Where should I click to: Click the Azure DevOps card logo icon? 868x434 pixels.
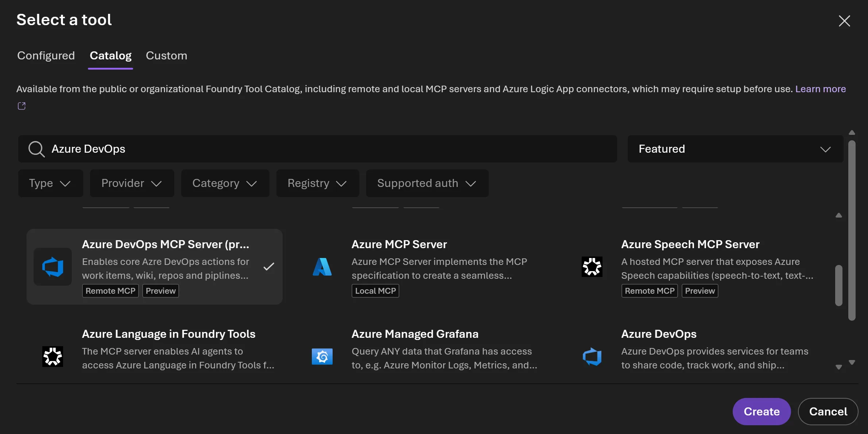[592, 357]
